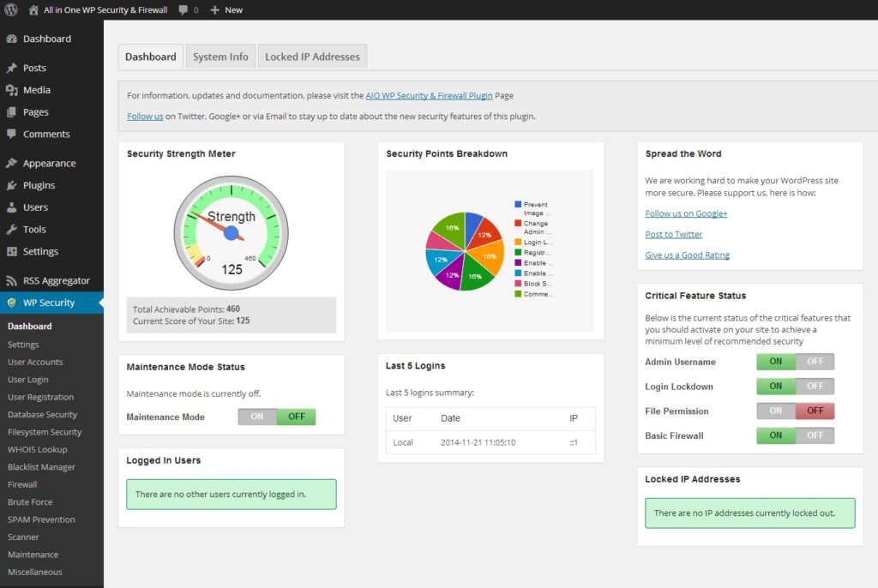Open the Appearance brush icon in the sidebar
The height and width of the screenshot is (588, 878).
[12, 163]
